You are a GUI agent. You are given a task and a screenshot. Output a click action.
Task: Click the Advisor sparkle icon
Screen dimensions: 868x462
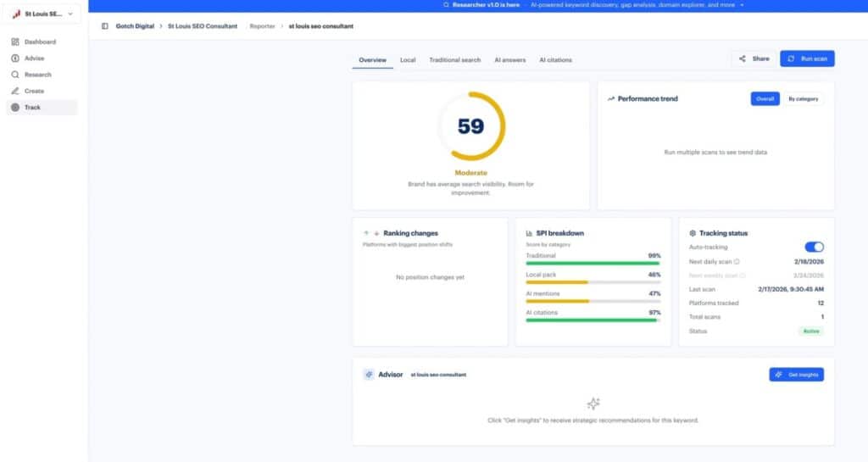coord(369,375)
